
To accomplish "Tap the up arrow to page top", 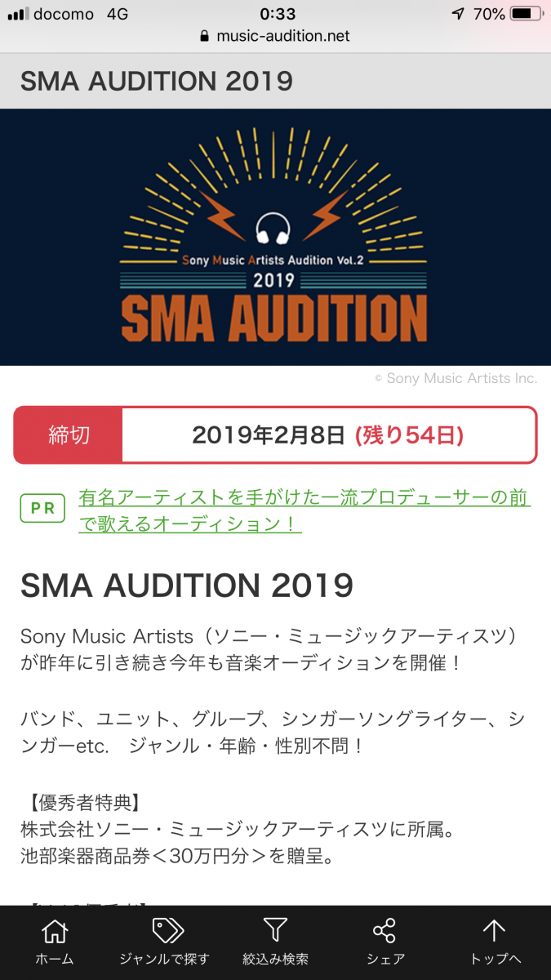I will coord(494,931).
